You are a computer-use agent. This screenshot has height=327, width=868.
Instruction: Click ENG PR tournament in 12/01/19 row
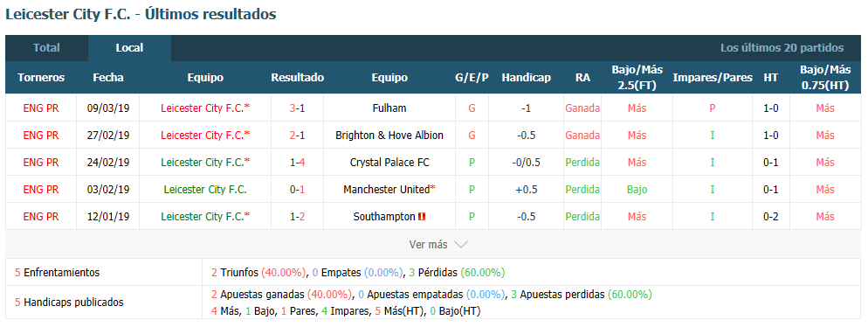(x=41, y=217)
